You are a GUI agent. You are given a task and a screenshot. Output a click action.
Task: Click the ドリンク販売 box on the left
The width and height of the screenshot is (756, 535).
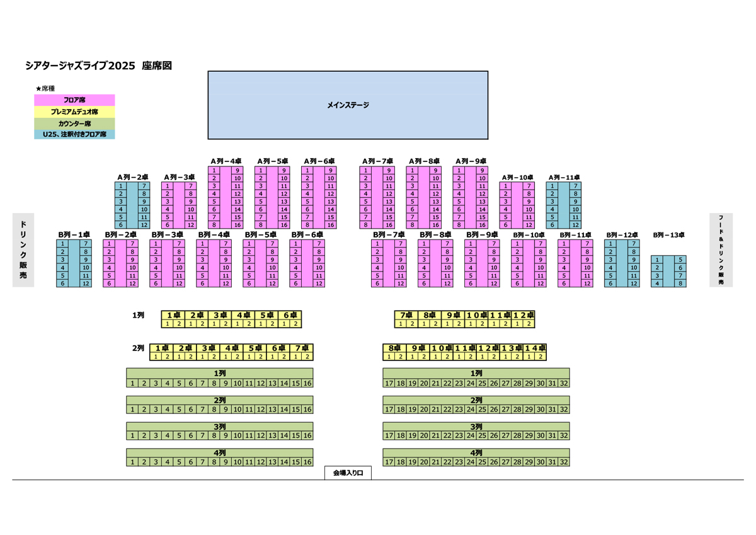(x=23, y=250)
